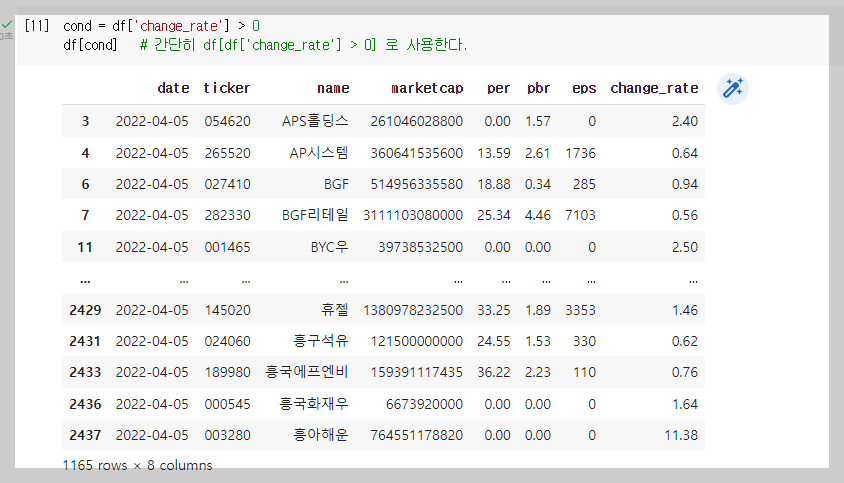Click row index 7

[x=85, y=215]
